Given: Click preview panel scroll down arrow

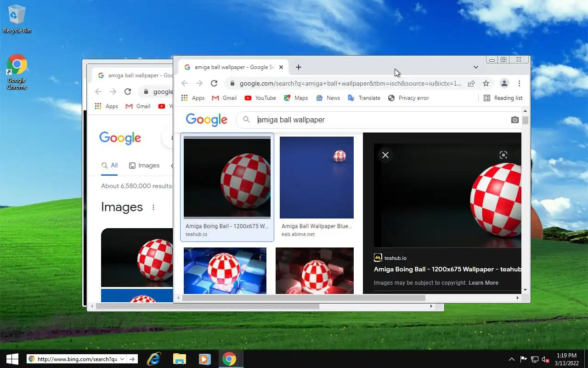Looking at the screenshot, I should pyautogui.click(x=525, y=290).
